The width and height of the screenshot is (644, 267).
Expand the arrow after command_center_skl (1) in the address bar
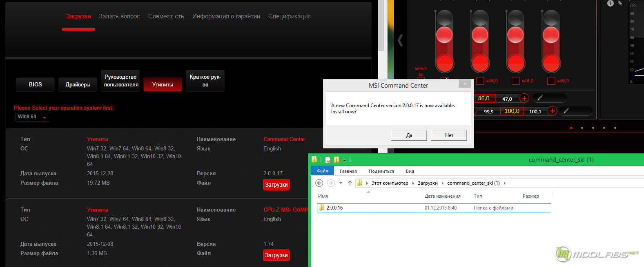tap(505, 183)
